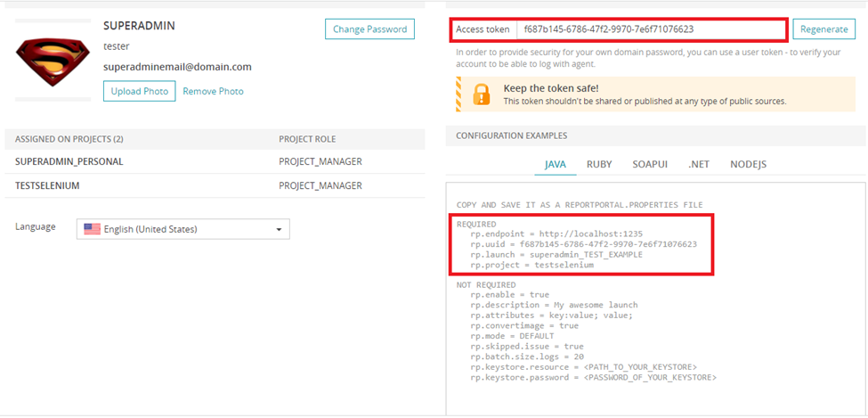Open the Language dropdown arrow
This screenshot has height=418, width=868.
coord(279,230)
